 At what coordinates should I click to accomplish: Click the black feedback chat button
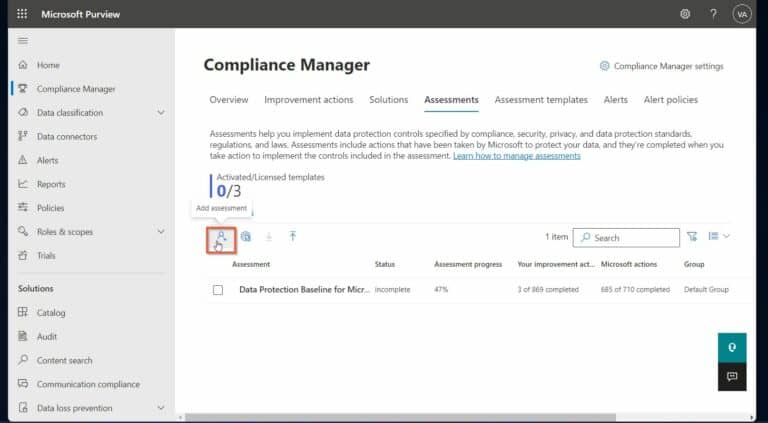pos(732,376)
